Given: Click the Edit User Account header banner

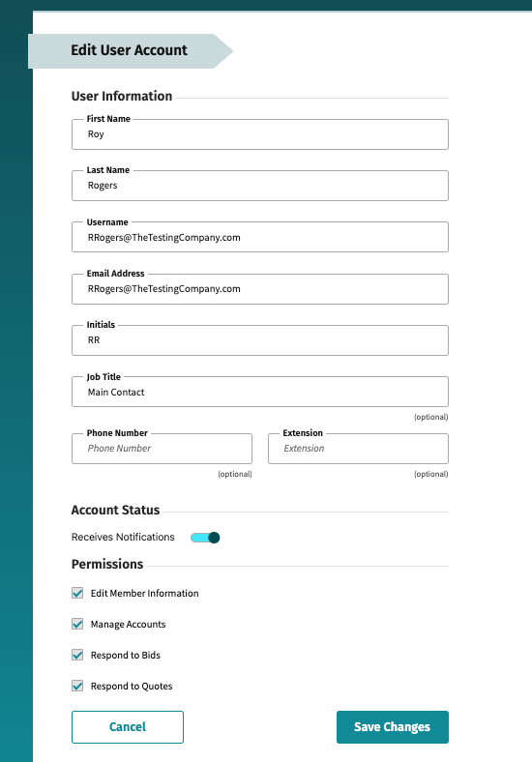Looking at the screenshot, I should (131, 51).
